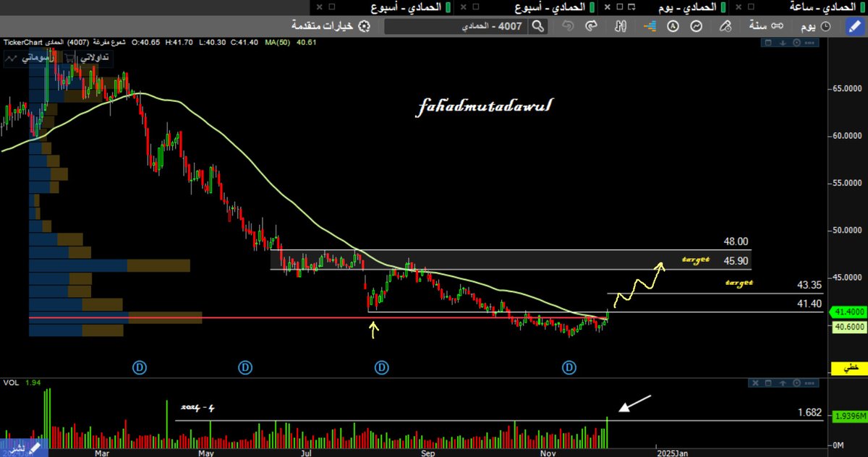Maximize the الحمادي - ساعة tab
Screen dimensions: 868x457
751,7
